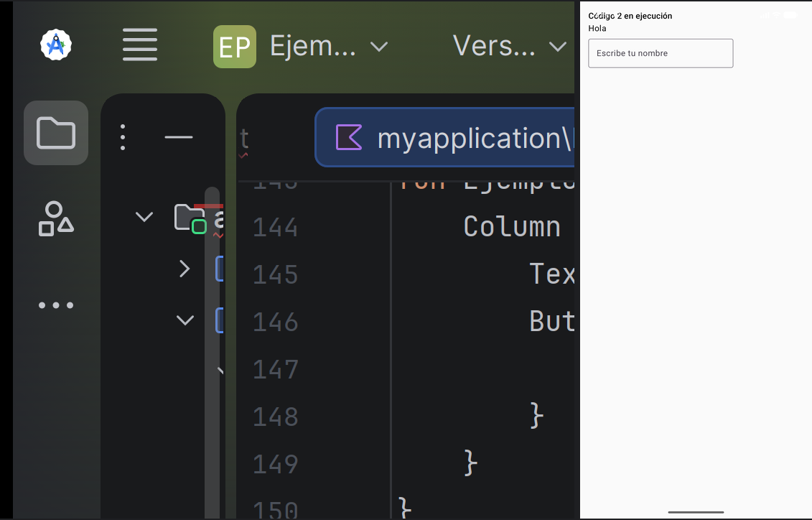Viewport: 812px width, 520px height.
Task: Click the Código 2 en ejecución title
Action: 630,16
